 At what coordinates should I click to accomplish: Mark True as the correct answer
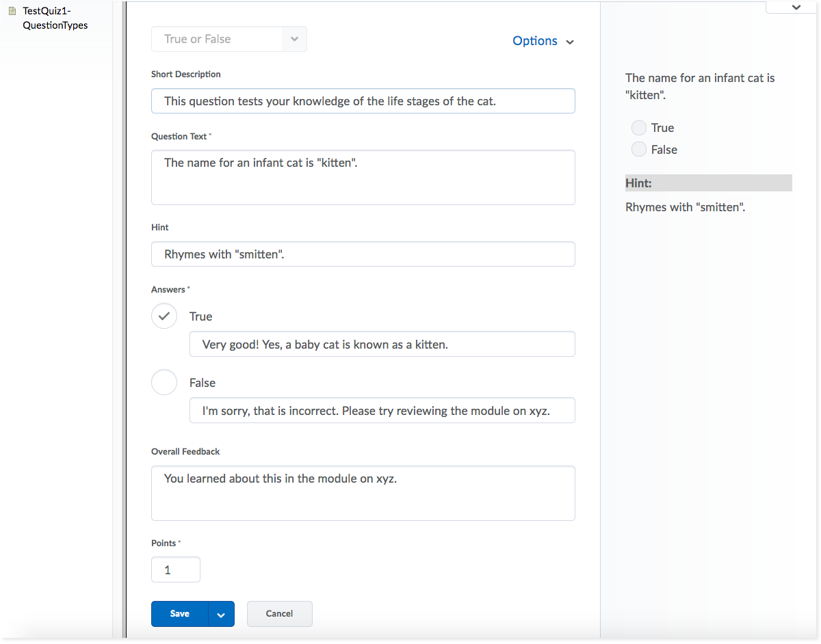164,317
